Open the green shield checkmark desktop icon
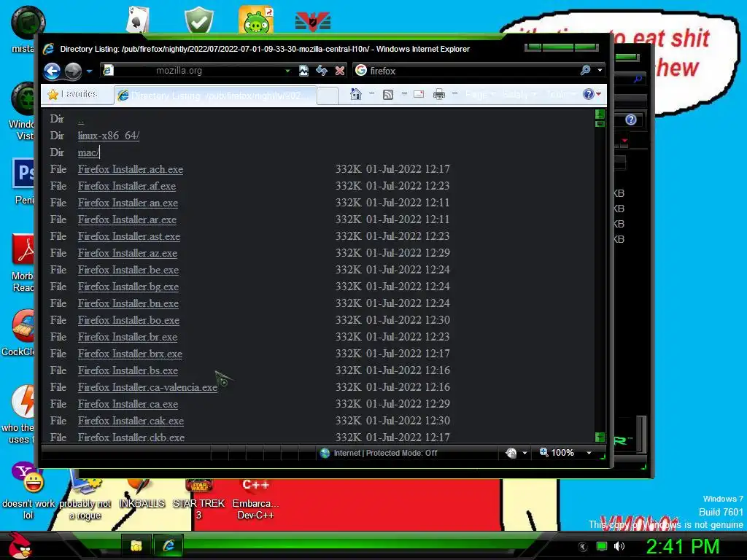 click(198, 19)
